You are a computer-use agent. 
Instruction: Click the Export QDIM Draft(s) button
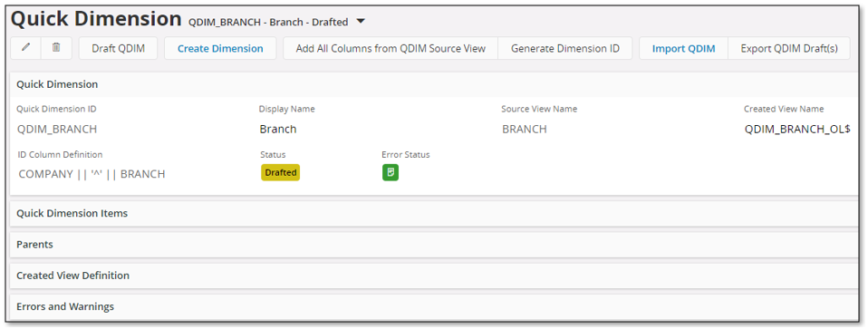(x=789, y=48)
